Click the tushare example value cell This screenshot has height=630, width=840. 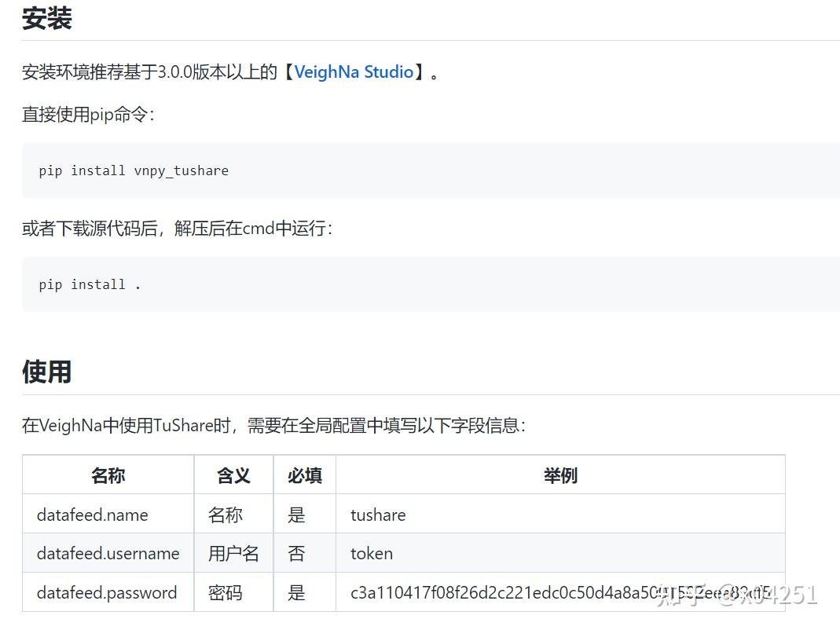pos(377,515)
